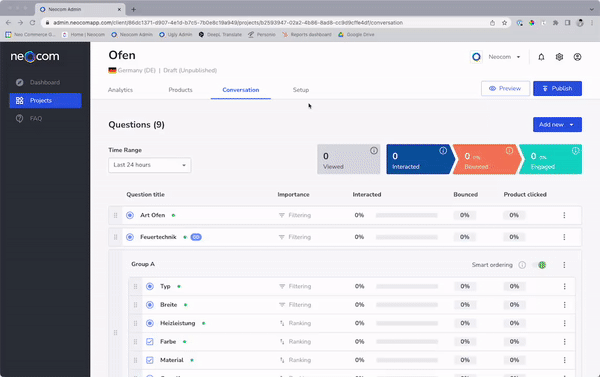Image resolution: width=600 pixels, height=377 pixels.
Task: Click drag handle of Breite row
Action: coord(135,305)
